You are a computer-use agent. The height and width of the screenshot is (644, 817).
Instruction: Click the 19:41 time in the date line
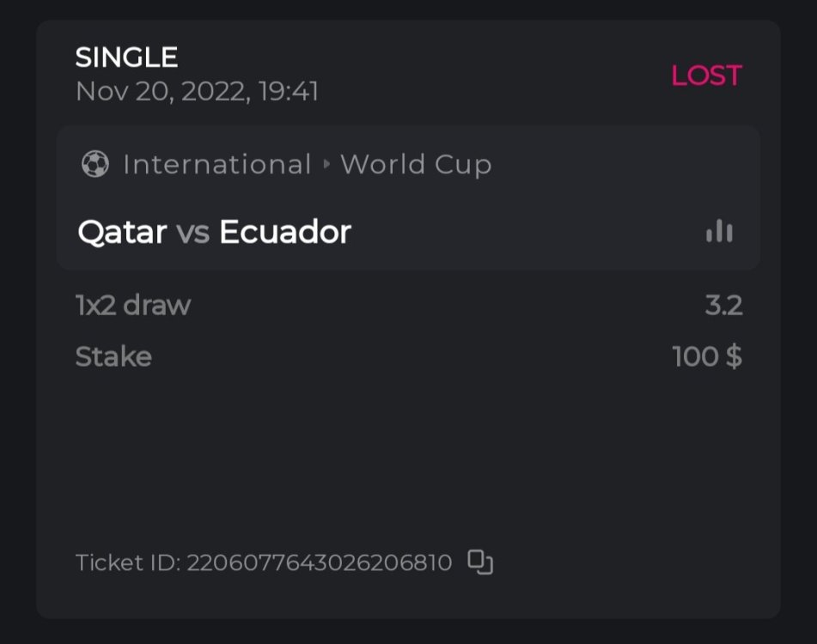coord(289,91)
